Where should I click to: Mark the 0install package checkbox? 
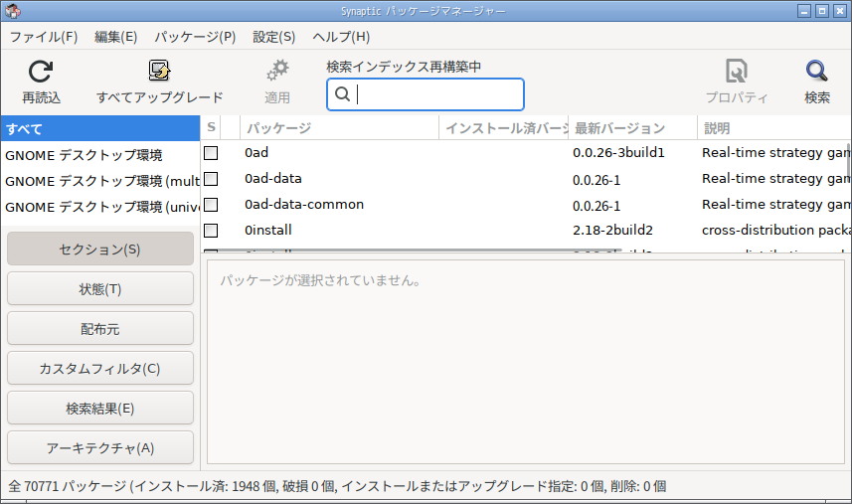tap(211, 231)
